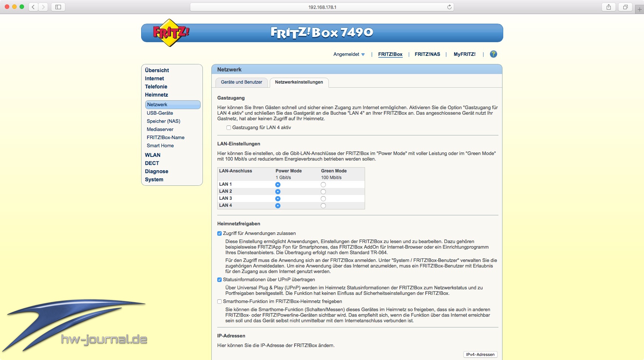
Task: Select the Netzwerkeinstellungen tab
Action: pos(299,82)
